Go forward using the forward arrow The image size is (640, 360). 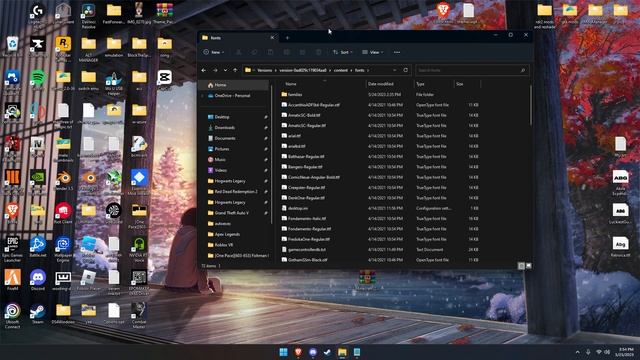[215, 70]
